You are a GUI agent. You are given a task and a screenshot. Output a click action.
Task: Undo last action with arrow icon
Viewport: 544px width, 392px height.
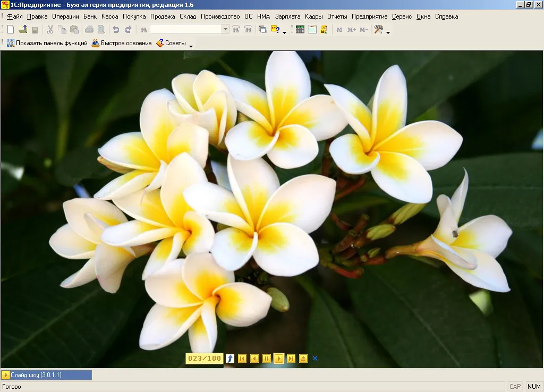[116, 30]
